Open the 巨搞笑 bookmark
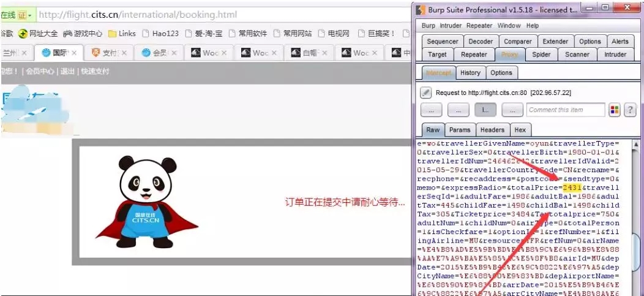 coord(376,33)
